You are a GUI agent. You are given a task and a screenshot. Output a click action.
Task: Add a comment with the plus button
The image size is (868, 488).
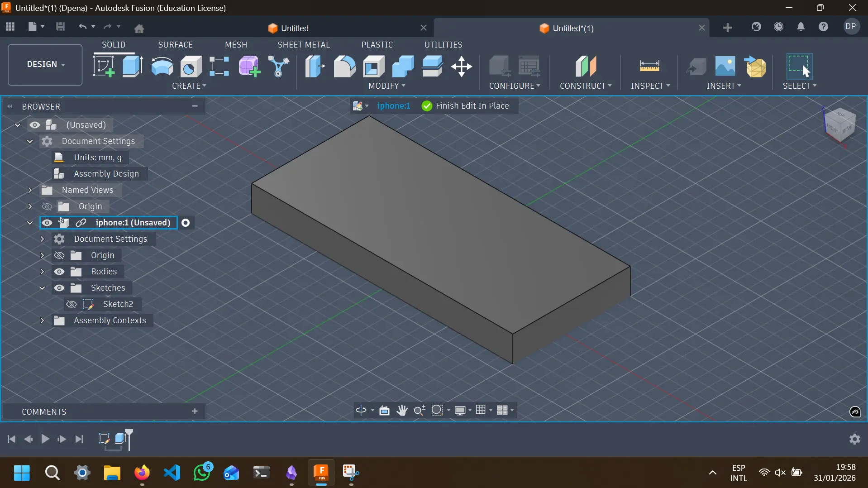195,411
